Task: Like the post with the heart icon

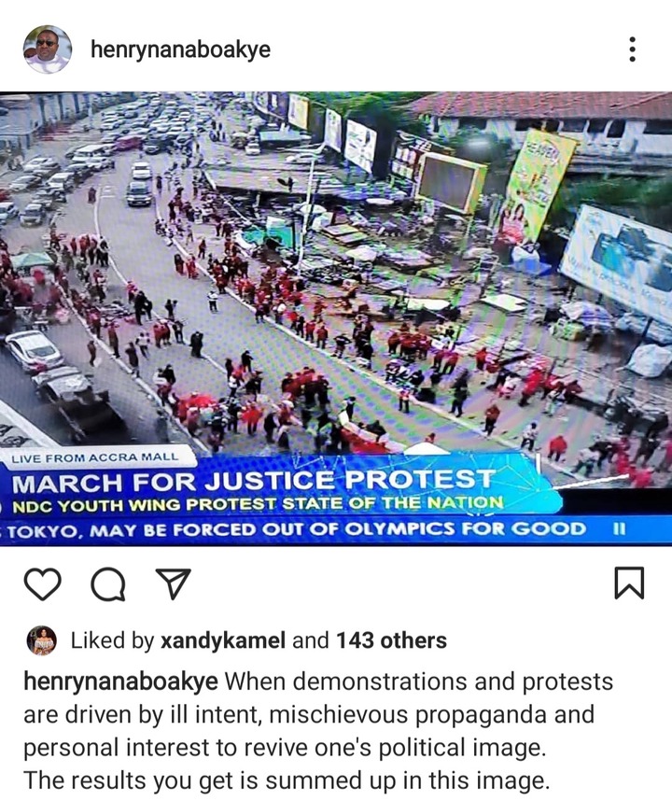Action: coord(42,583)
